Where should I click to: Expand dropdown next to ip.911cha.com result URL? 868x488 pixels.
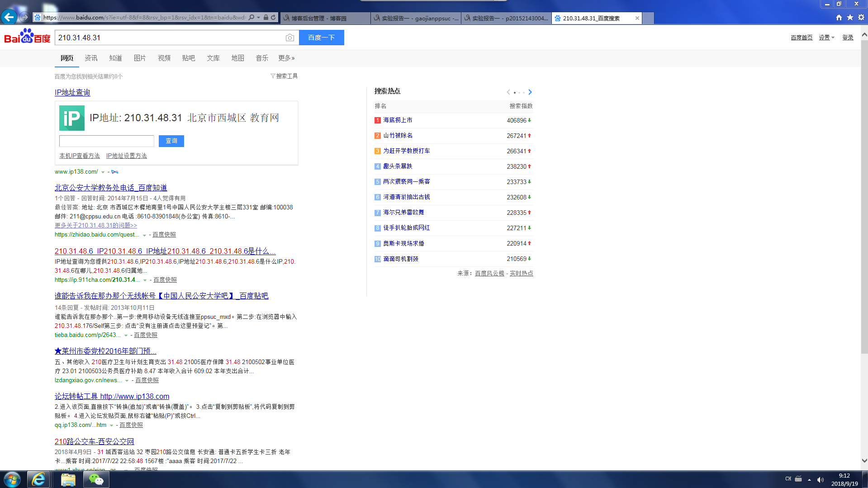pyautogui.click(x=145, y=280)
